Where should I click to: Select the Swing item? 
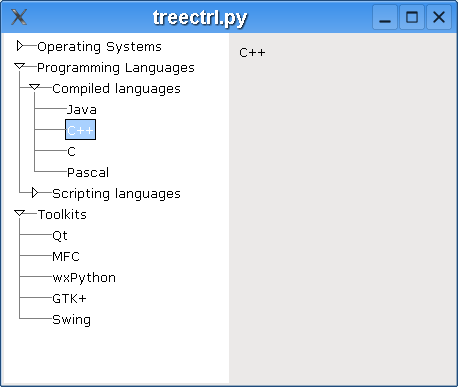click(x=72, y=320)
